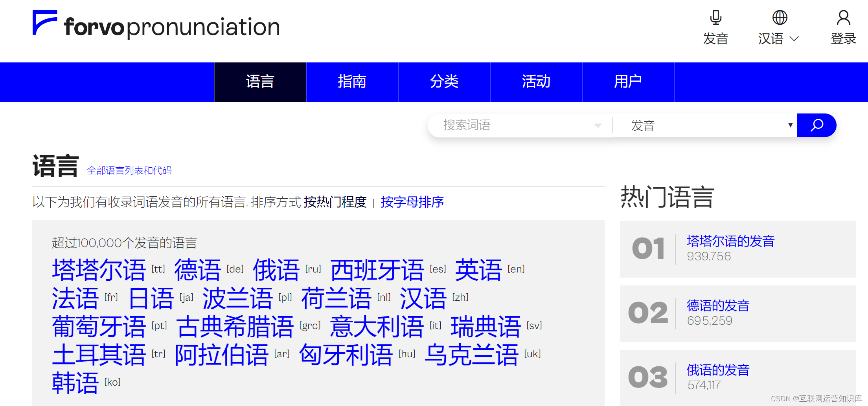This screenshot has width=868, height=406.
Task: Click the 02 rank number
Action: 648,313
